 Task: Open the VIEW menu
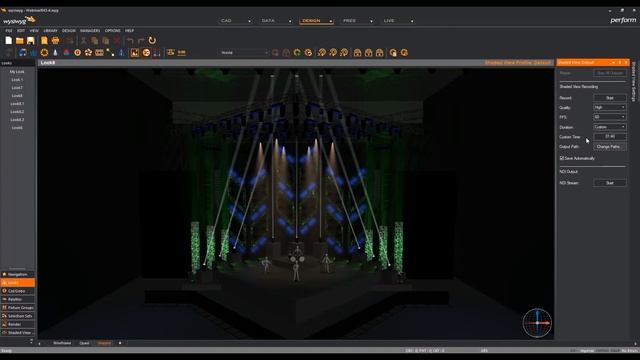tap(34, 31)
